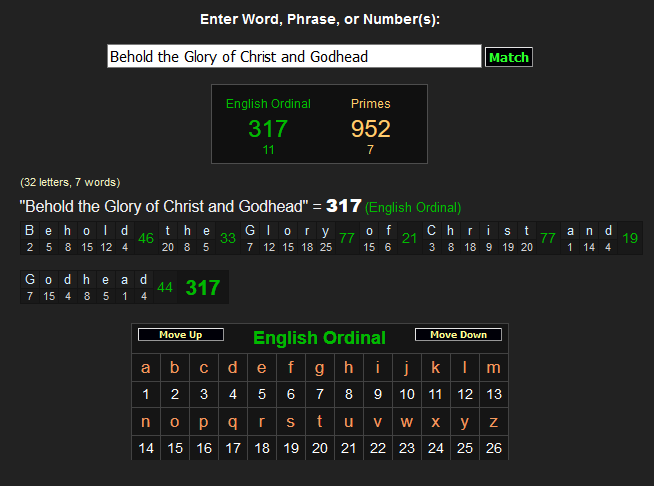
Task: Click the Primes value 952
Action: click(x=370, y=129)
